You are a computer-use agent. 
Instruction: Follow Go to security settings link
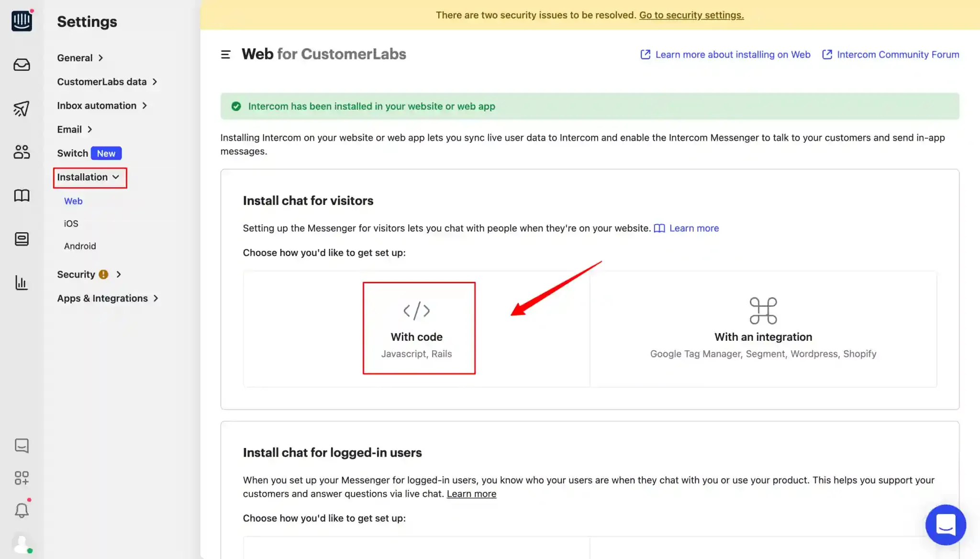click(x=691, y=15)
